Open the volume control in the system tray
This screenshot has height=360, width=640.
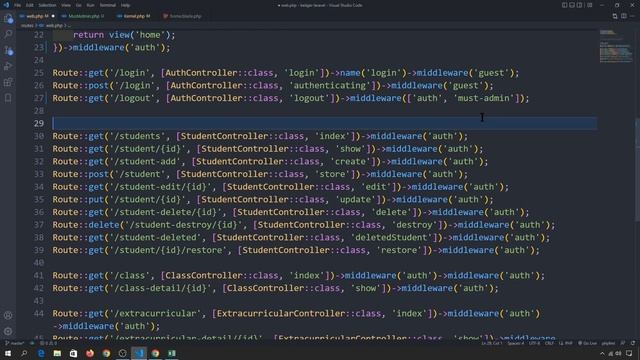point(618,353)
